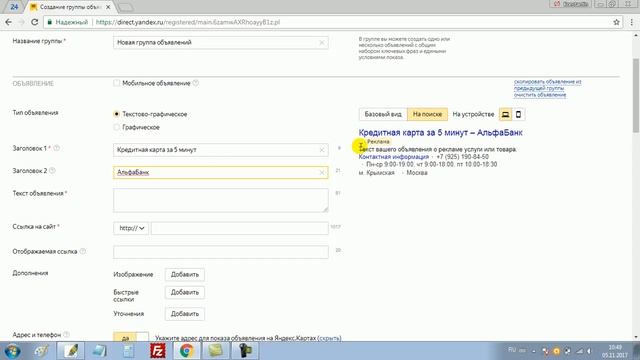Go back using the browser back arrow
Image resolution: width=640 pixels, height=360 pixels.
pyautogui.click(x=9, y=22)
